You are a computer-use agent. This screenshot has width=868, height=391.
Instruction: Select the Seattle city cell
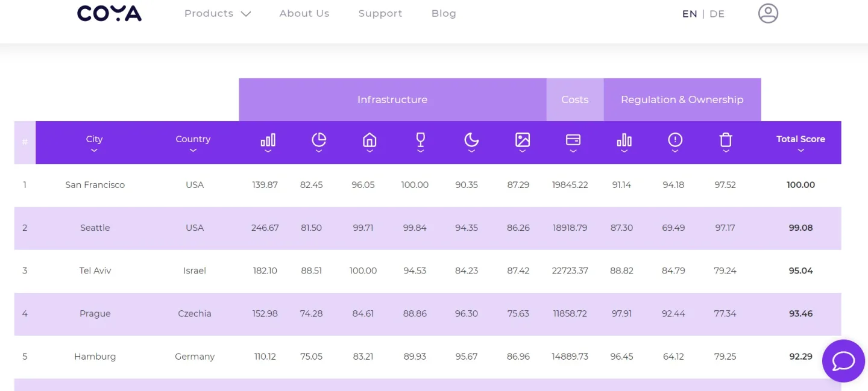[95, 228]
